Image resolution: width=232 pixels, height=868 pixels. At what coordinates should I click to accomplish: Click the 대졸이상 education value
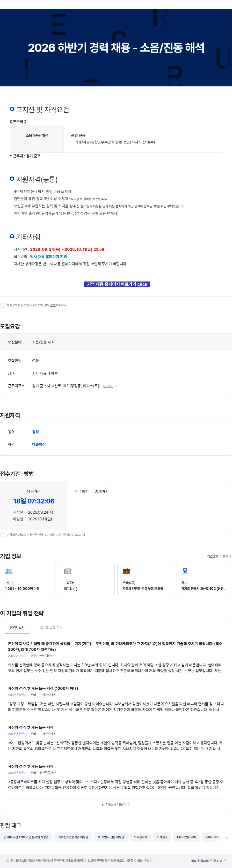[39, 444]
